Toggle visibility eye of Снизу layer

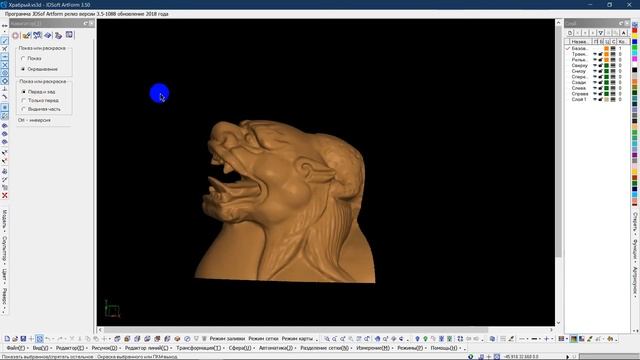(595, 71)
